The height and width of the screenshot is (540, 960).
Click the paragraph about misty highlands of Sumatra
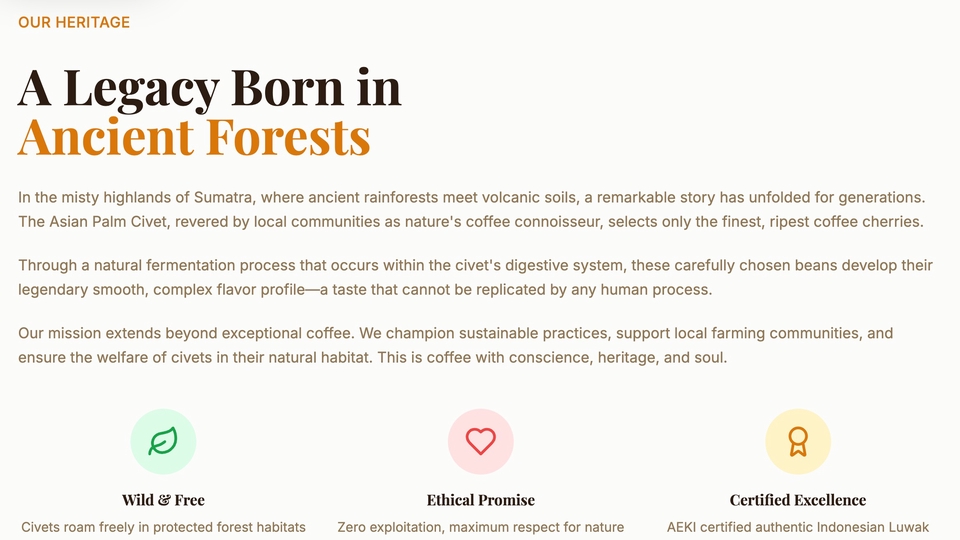[471, 209]
